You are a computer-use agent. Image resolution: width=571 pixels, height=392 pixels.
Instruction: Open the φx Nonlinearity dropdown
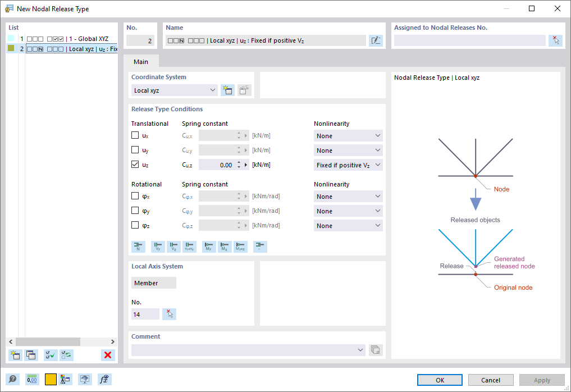point(348,197)
